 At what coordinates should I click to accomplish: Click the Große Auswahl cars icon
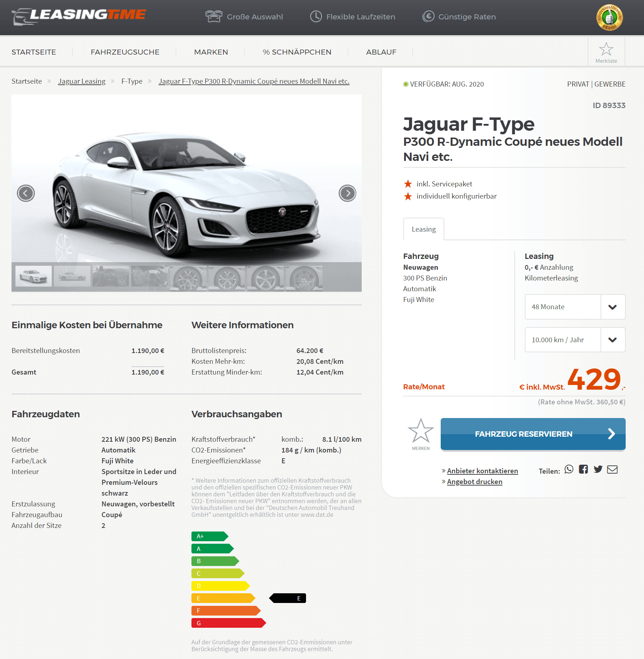214,17
